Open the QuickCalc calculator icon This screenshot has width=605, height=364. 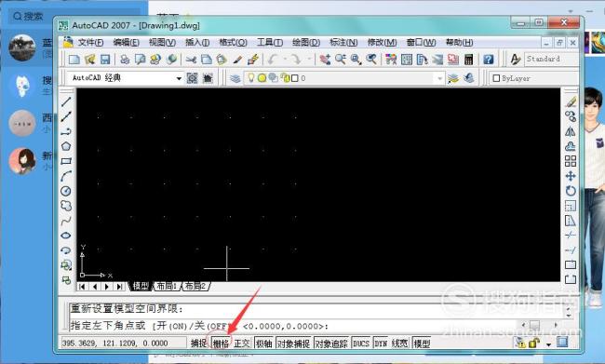469,60
